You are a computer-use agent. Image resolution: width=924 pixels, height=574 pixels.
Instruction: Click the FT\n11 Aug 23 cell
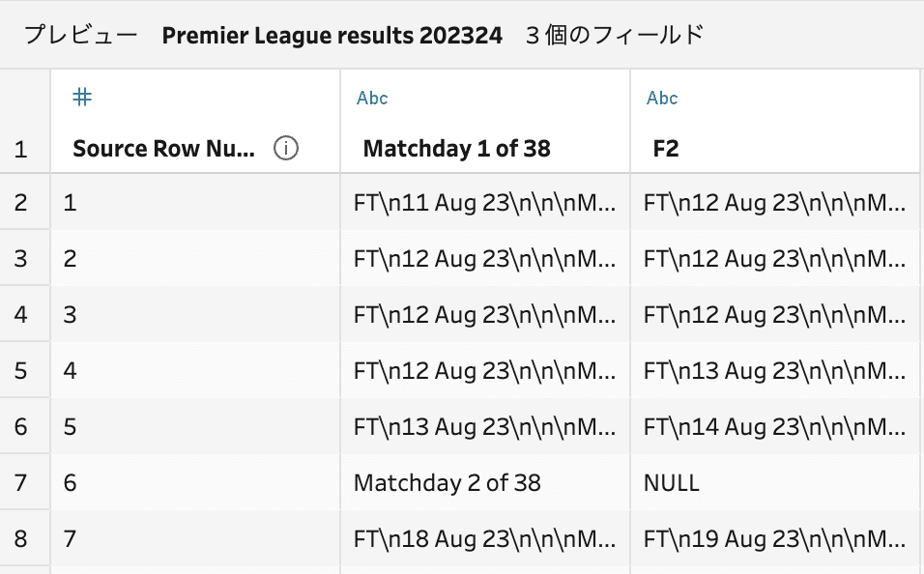pyautogui.click(x=485, y=203)
